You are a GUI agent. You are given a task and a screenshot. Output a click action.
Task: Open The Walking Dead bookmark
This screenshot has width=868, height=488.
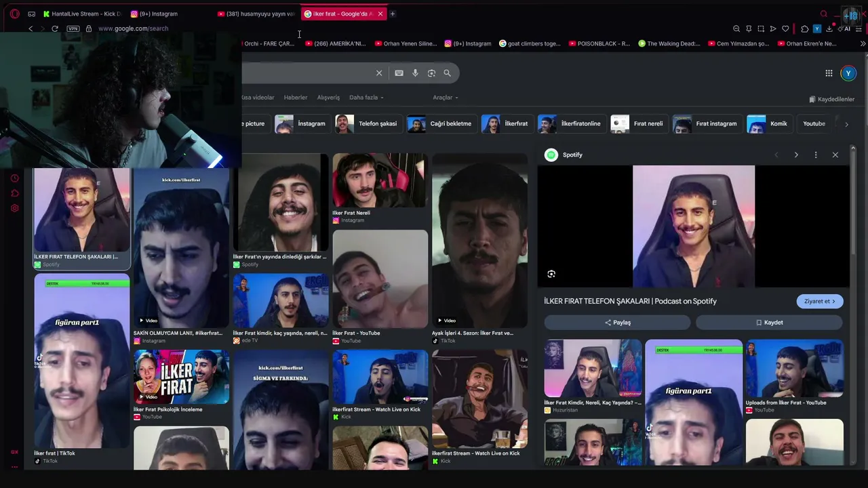[x=669, y=43]
